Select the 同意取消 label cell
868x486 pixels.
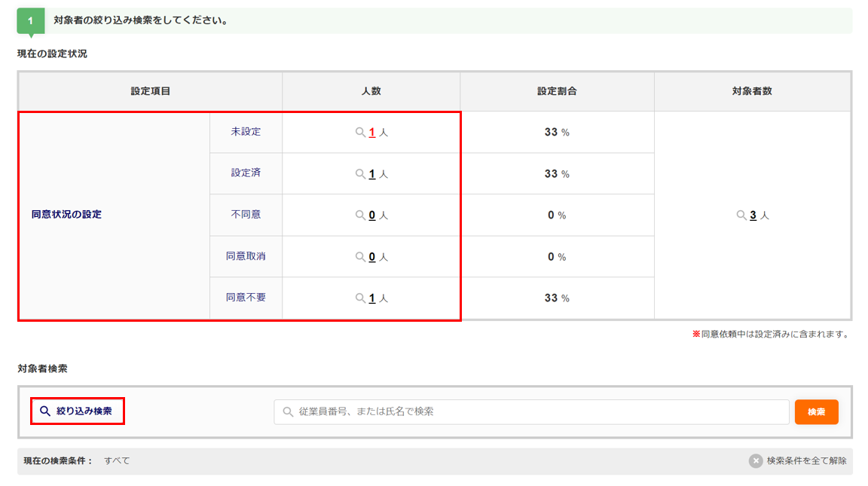point(246,256)
